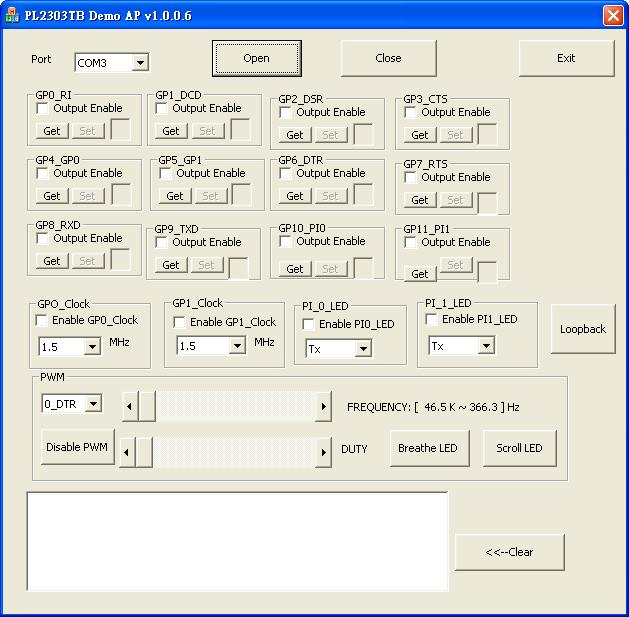Click the Disable PWM button
Screen dimensions: 629x617
coord(77,447)
